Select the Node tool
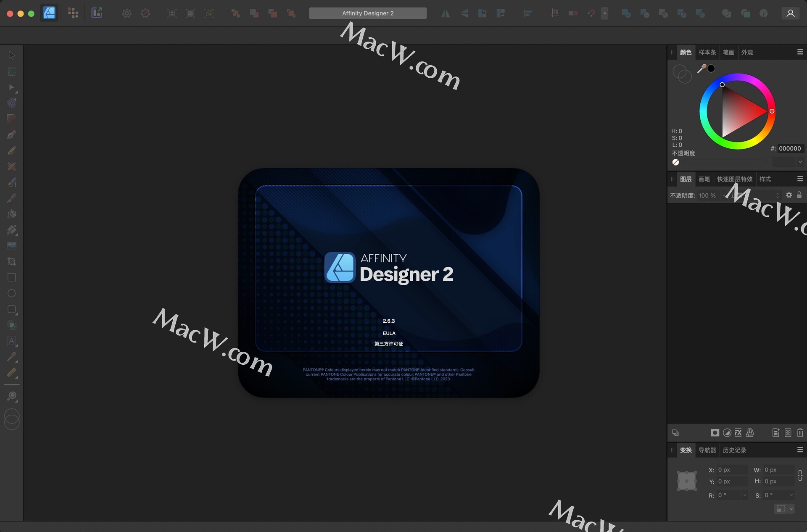 pos(12,87)
